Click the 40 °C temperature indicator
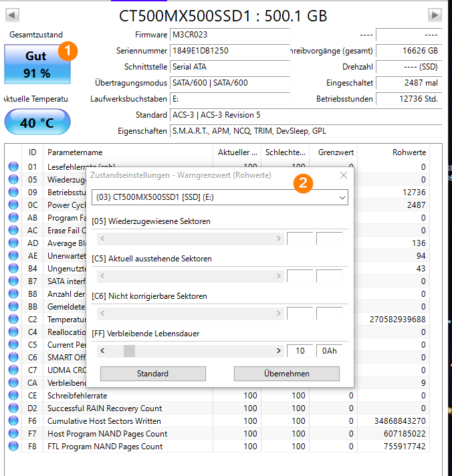 37,122
